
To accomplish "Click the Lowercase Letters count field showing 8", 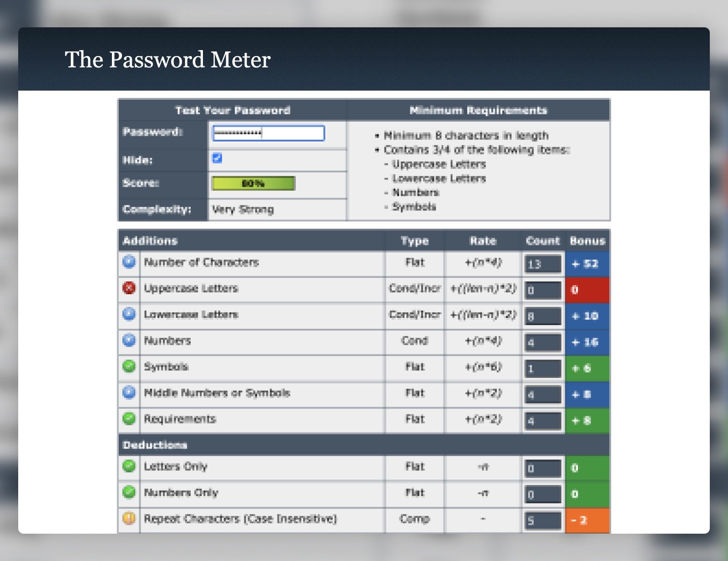I will tap(542, 316).
